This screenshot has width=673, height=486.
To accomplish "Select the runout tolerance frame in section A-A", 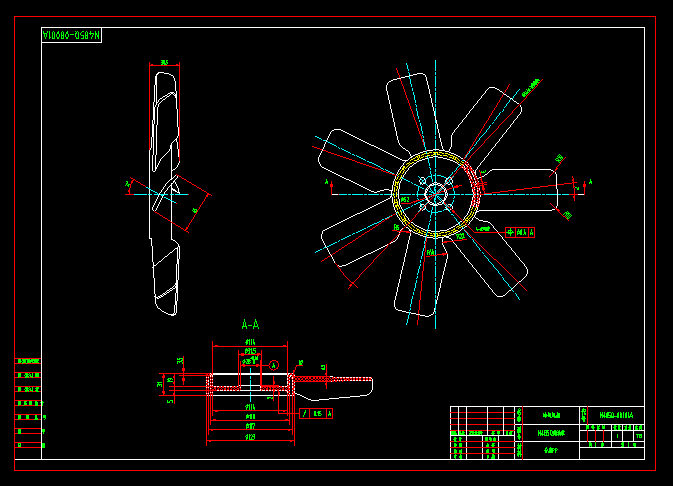I will click(316, 413).
